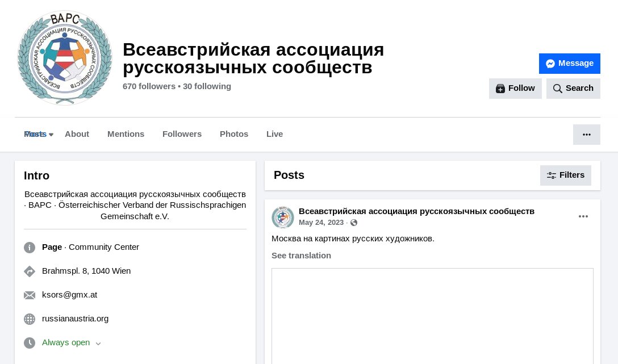The height and width of the screenshot is (364, 618).
Task: Click the globe icon beside russianaustria.org
Action: click(30, 319)
